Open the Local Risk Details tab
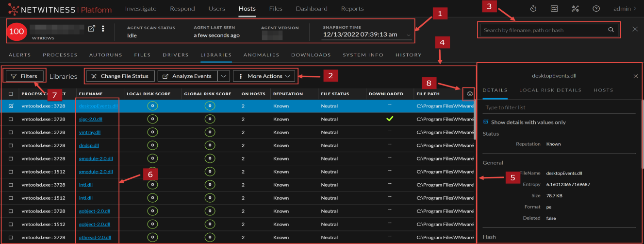This screenshot has width=644, height=244. (550, 90)
